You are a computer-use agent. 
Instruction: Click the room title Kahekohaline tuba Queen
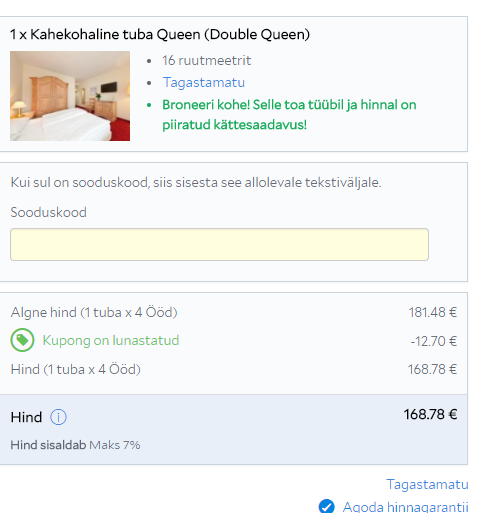pos(160,34)
